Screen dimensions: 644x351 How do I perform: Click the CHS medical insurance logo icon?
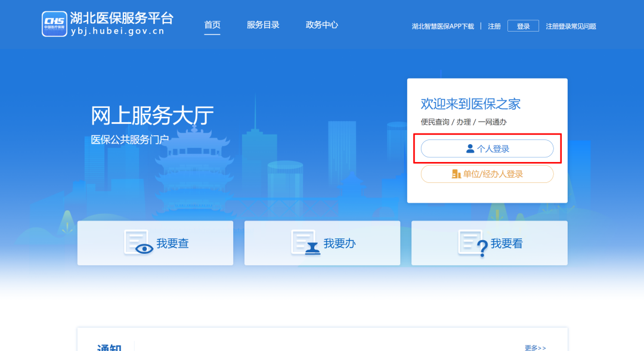tap(54, 24)
